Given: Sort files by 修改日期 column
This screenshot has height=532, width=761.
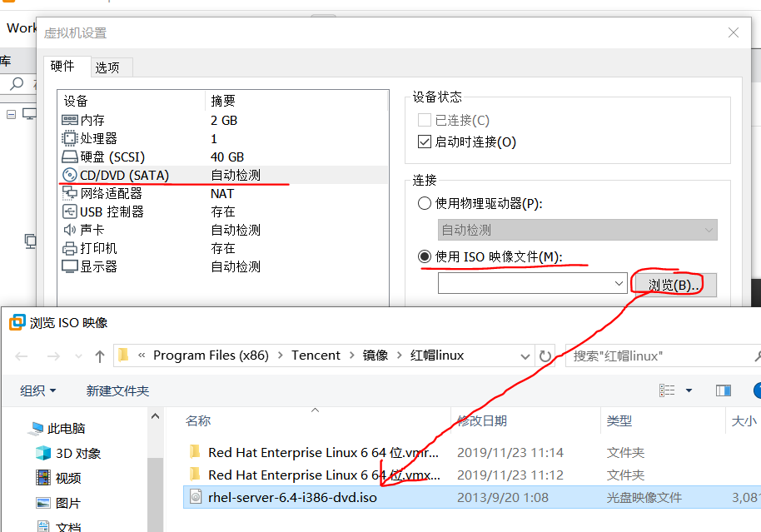Looking at the screenshot, I should [482, 420].
